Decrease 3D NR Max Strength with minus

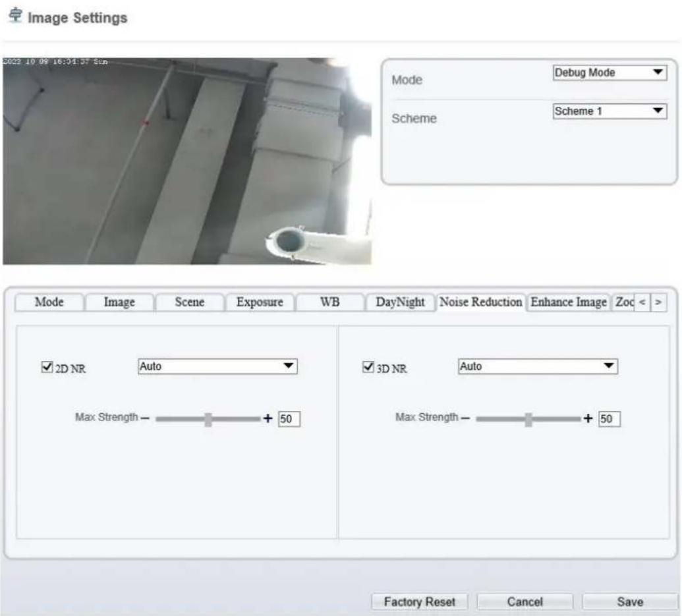coord(465,418)
